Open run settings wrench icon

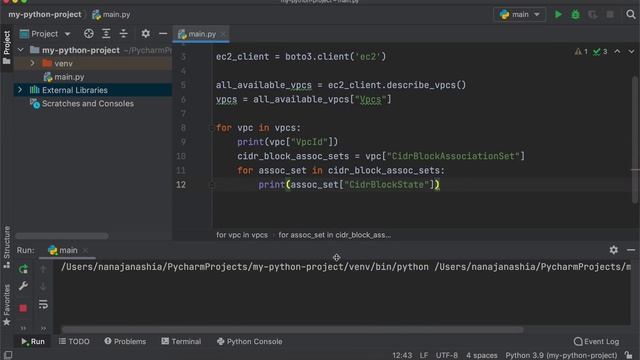23,286
